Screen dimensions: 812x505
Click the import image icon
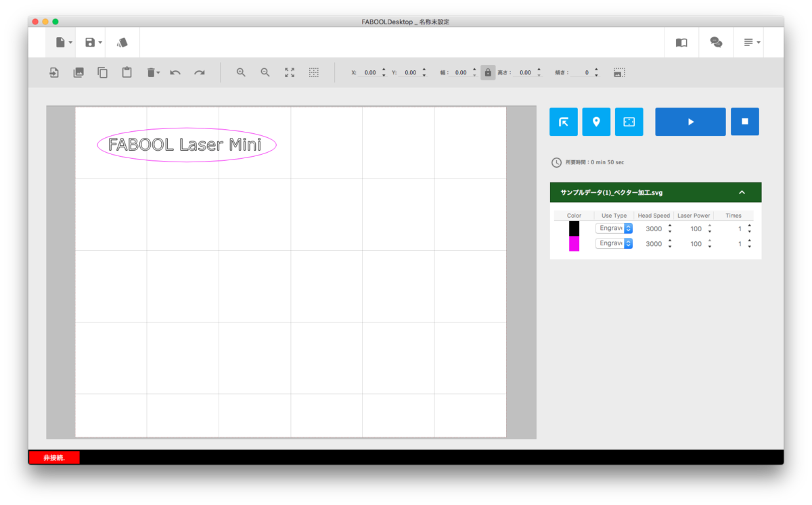(x=78, y=72)
